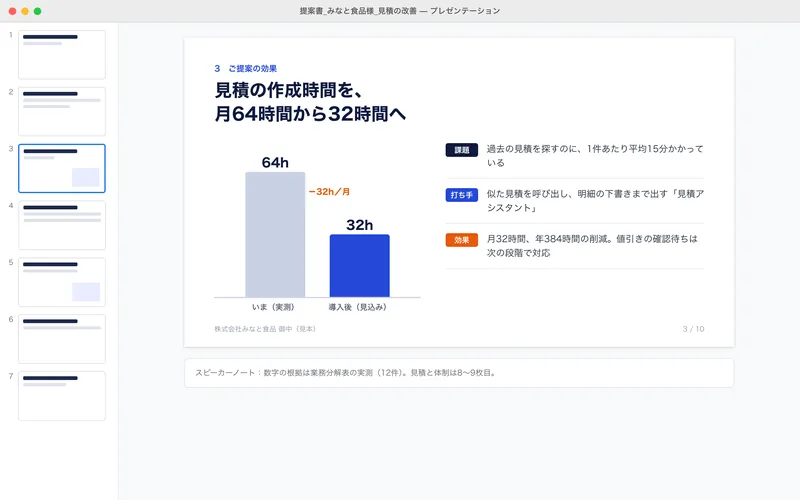Select the highlighted slide 3 thumbnail

click(x=62, y=168)
